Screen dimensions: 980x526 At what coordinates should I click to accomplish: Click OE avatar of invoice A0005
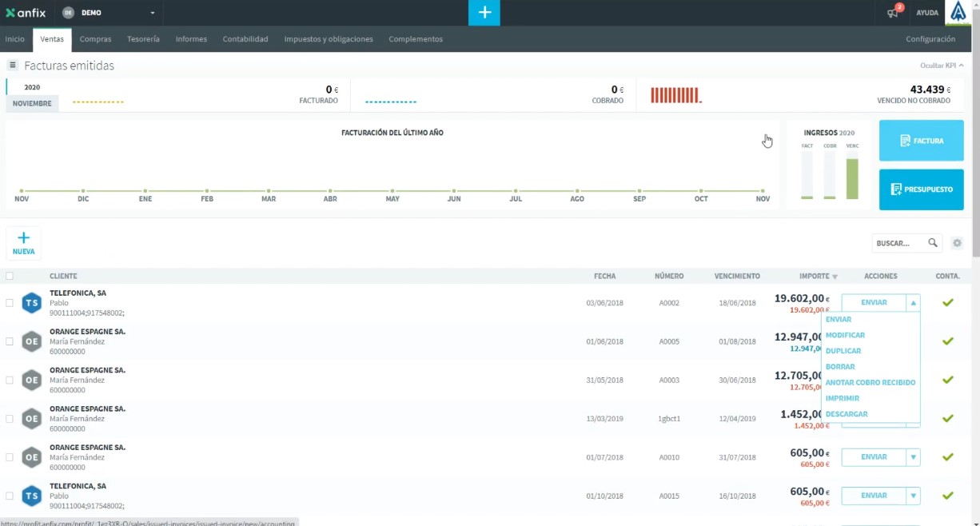coord(31,341)
